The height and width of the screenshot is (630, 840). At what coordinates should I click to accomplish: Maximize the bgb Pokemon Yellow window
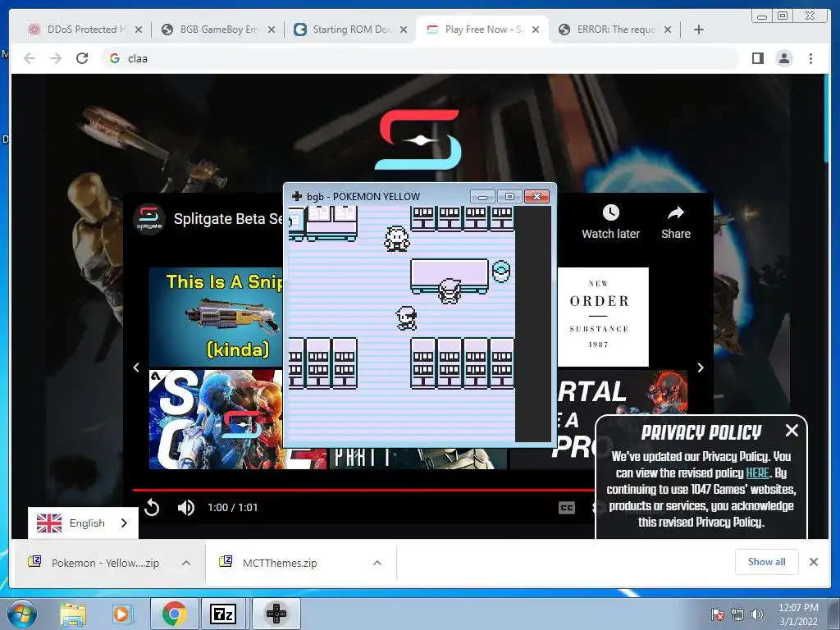509,196
